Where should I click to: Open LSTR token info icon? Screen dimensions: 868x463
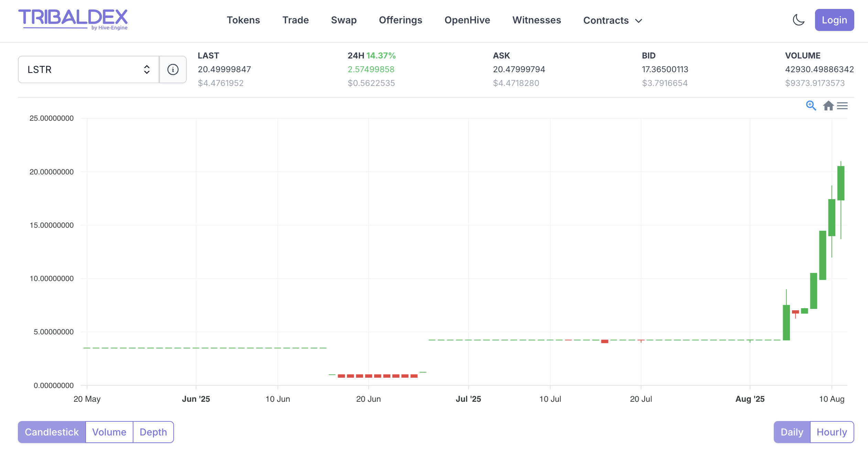click(173, 69)
